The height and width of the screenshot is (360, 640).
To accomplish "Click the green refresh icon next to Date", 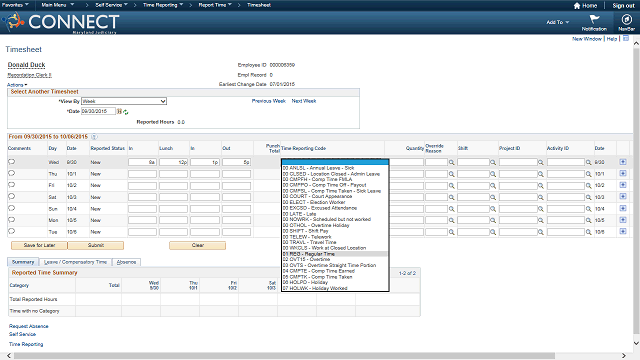I will [126, 112].
